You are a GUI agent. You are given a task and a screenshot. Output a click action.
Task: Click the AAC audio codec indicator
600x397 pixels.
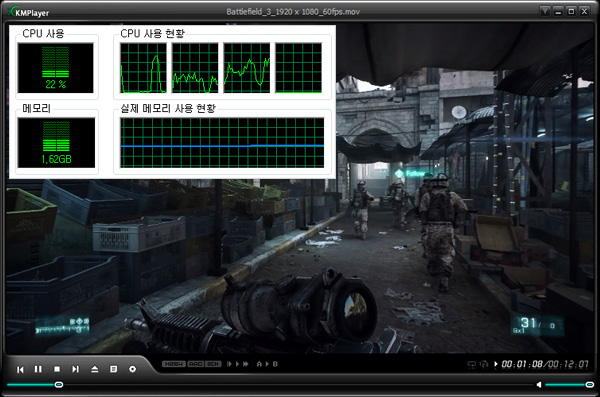[196, 364]
